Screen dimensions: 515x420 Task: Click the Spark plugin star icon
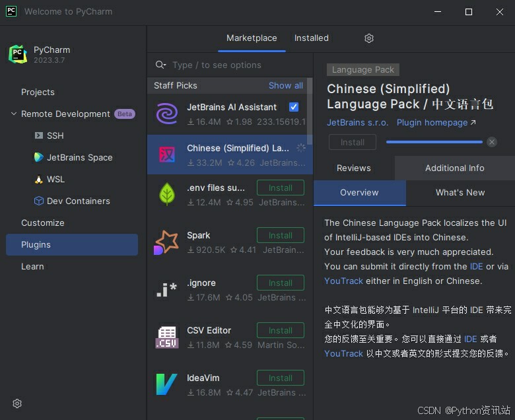coord(166,242)
